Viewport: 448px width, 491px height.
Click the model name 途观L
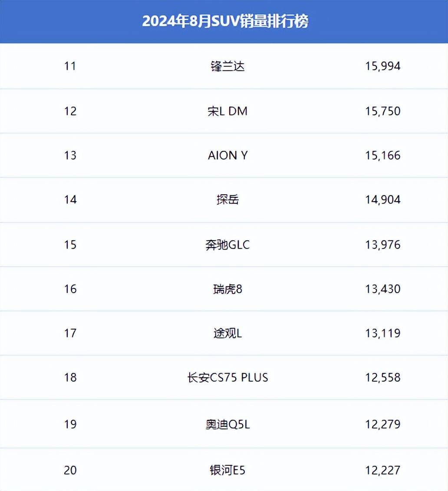click(227, 333)
